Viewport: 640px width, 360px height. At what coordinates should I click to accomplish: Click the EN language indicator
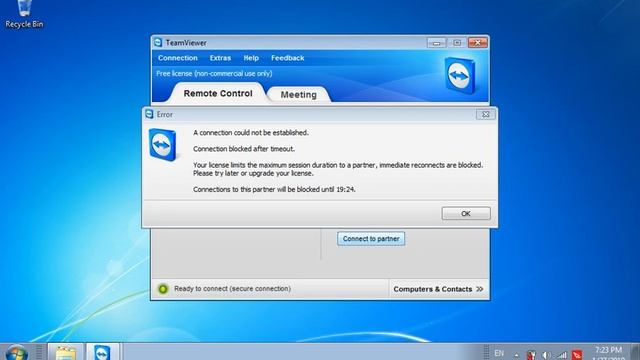pyautogui.click(x=499, y=353)
